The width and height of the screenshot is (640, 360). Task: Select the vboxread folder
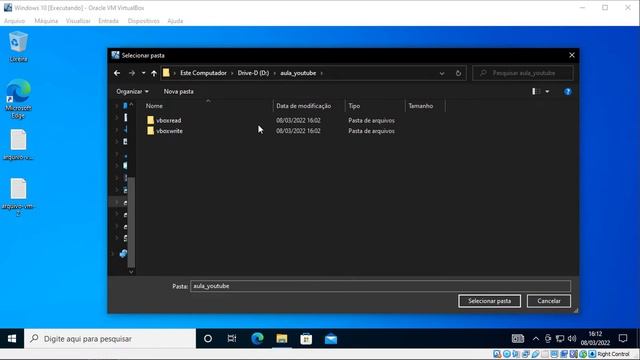[169, 120]
